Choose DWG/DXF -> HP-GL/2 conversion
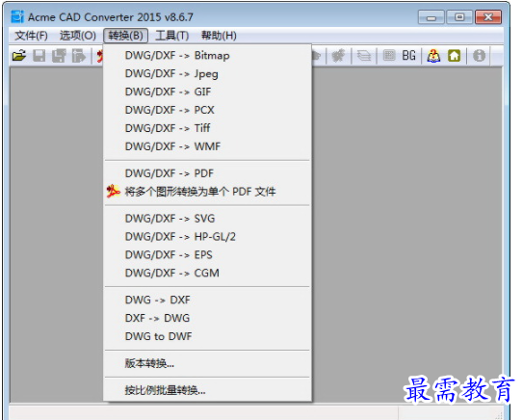 (207, 237)
